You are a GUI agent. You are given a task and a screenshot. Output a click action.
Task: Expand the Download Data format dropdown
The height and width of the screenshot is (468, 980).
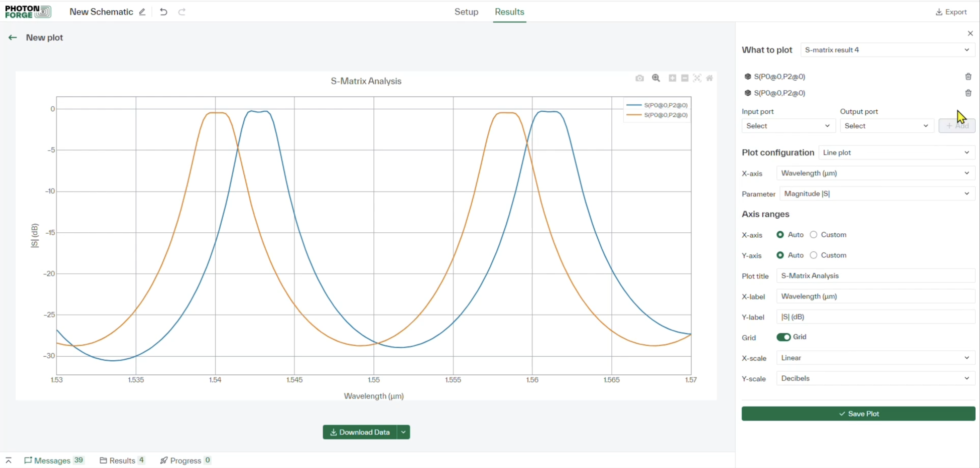click(403, 432)
